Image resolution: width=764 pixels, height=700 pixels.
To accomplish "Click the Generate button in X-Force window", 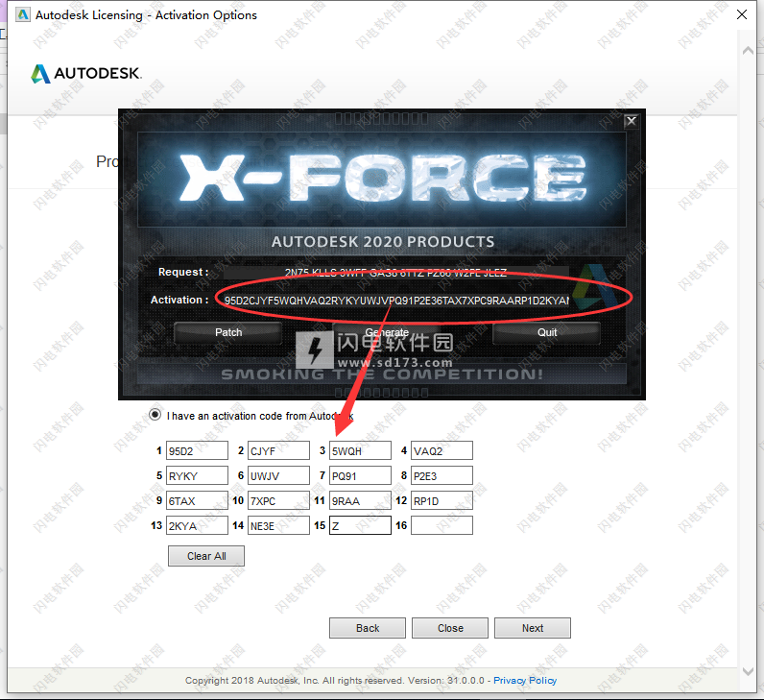I will pyautogui.click(x=387, y=333).
